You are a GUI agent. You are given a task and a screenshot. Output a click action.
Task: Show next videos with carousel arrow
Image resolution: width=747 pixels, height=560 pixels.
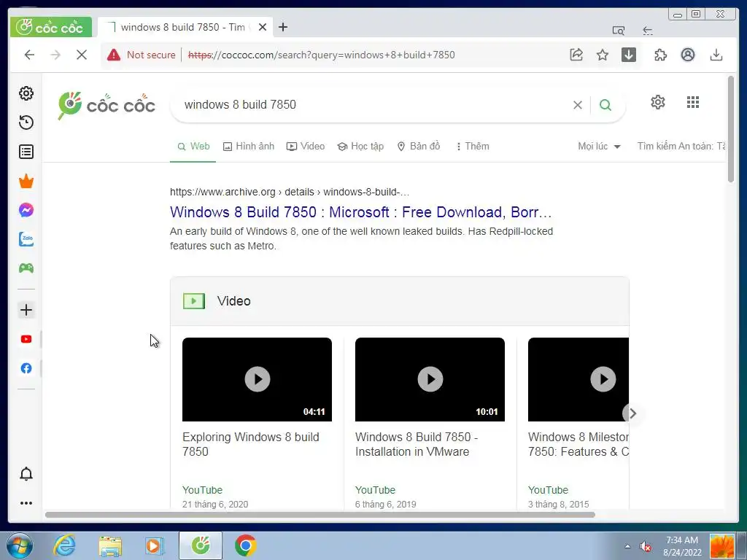click(632, 413)
